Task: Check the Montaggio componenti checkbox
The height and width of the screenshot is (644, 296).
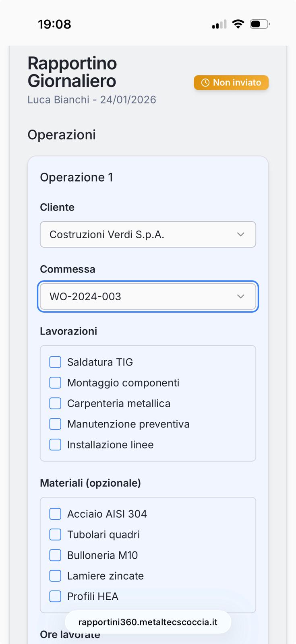Action: click(x=55, y=382)
